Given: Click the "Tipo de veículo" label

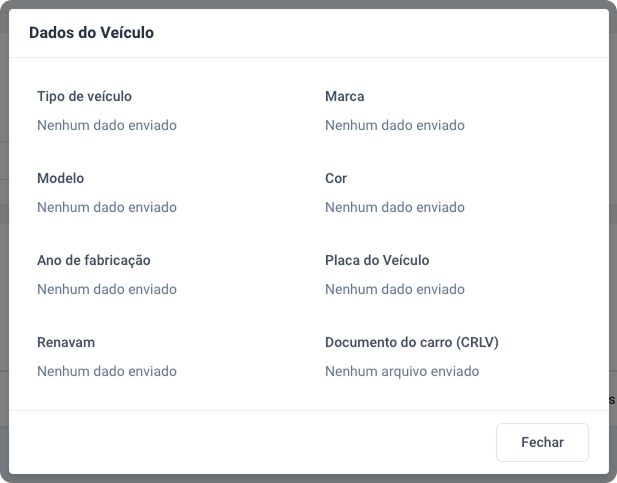Looking at the screenshot, I should pyautogui.click(x=84, y=97).
